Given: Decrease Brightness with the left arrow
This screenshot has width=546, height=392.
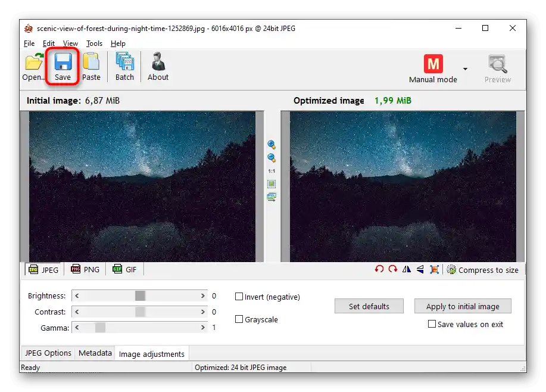Looking at the screenshot, I should pos(77,295).
